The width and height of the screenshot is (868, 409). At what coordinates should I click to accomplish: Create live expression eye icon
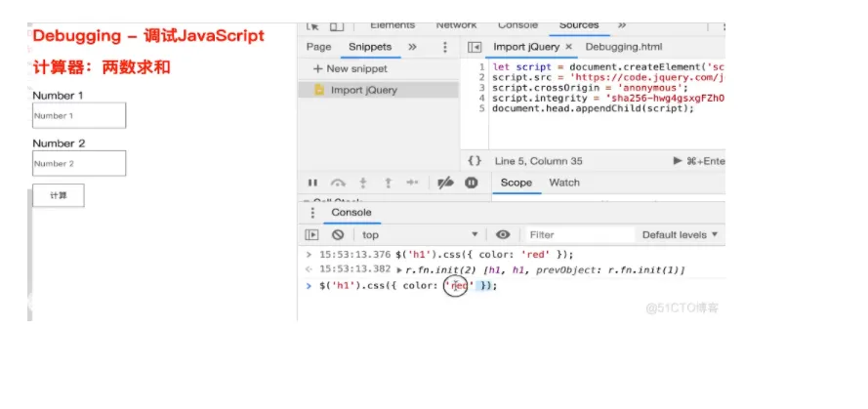[503, 234]
